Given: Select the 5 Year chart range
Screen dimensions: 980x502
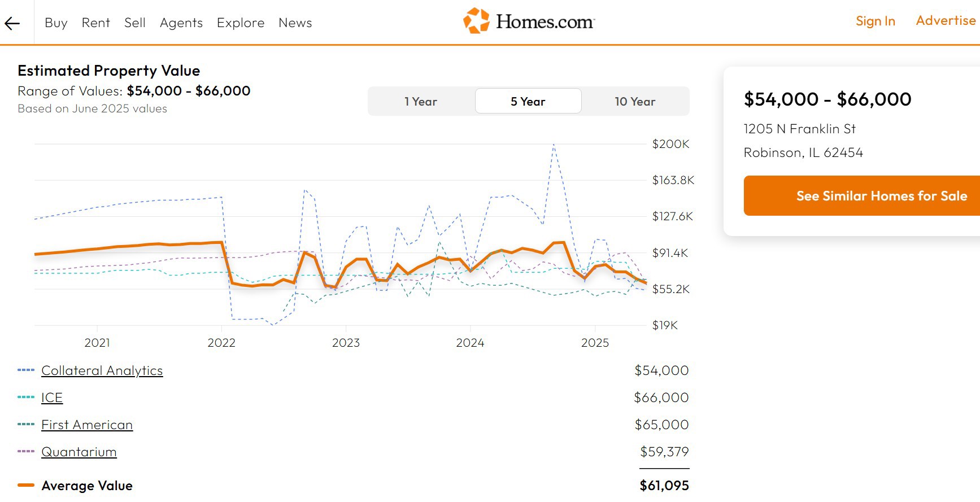Looking at the screenshot, I should (528, 102).
